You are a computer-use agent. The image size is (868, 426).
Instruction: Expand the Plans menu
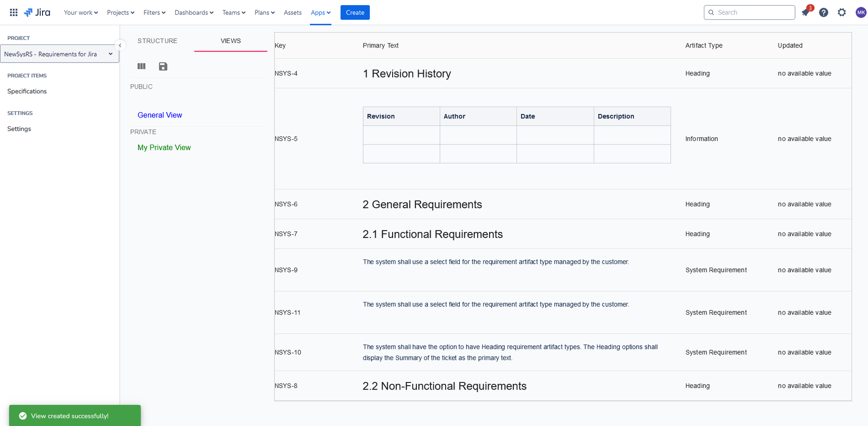[x=264, y=12]
